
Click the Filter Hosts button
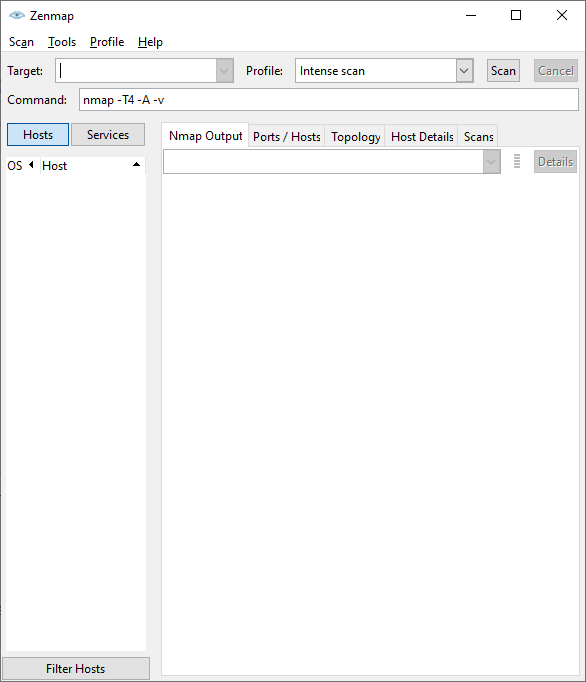76,669
